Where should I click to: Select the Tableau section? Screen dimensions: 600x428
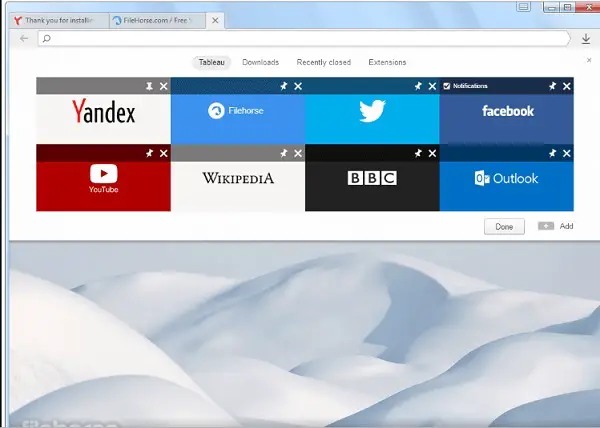(212, 62)
